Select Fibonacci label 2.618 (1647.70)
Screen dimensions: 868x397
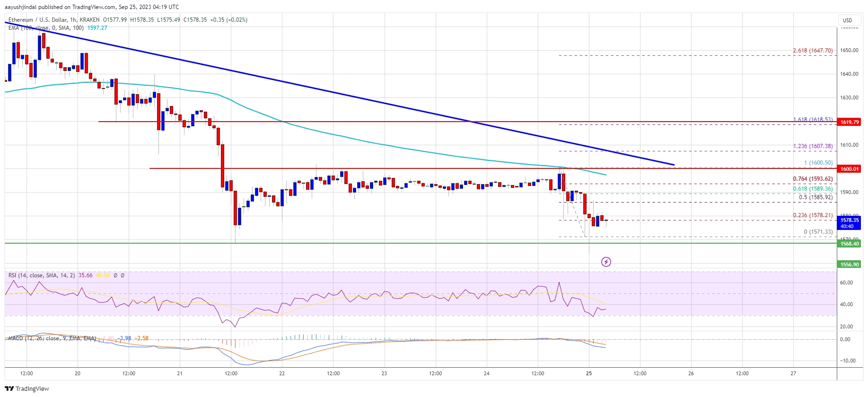pos(813,51)
